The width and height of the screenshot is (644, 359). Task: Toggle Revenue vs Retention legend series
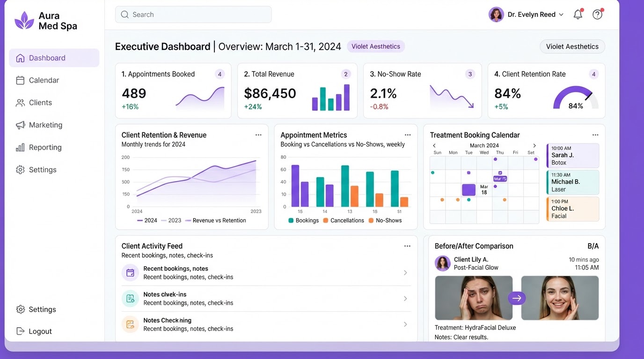click(216, 220)
